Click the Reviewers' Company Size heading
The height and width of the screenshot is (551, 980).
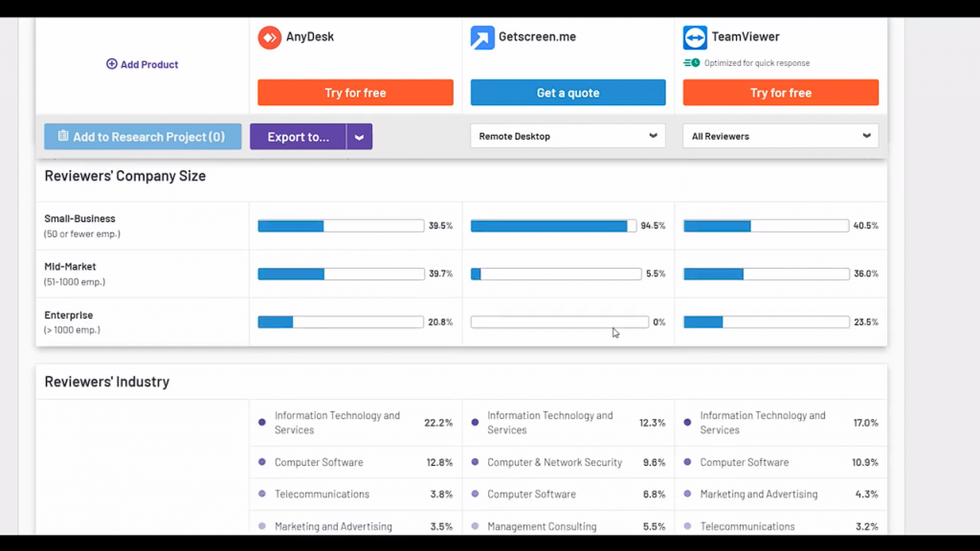pyautogui.click(x=125, y=176)
